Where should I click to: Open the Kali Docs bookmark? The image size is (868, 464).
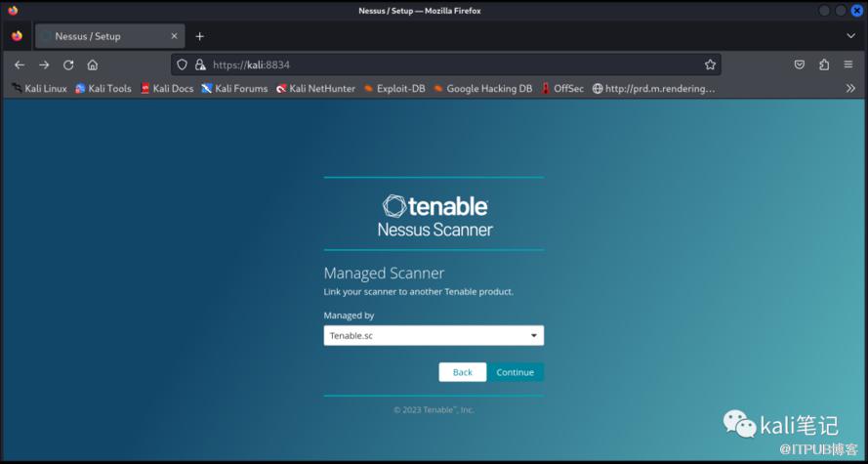pyautogui.click(x=167, y=89)
